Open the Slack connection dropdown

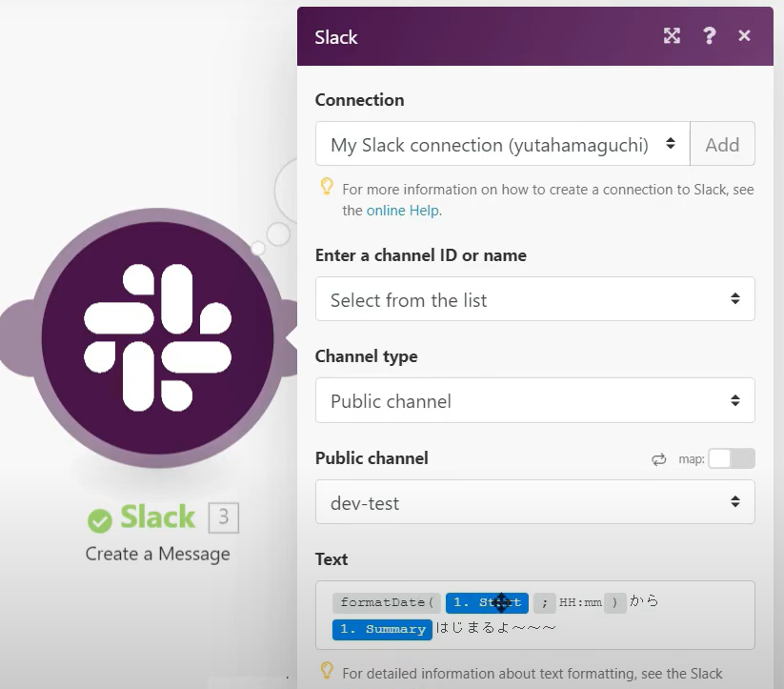coord(502,145)
